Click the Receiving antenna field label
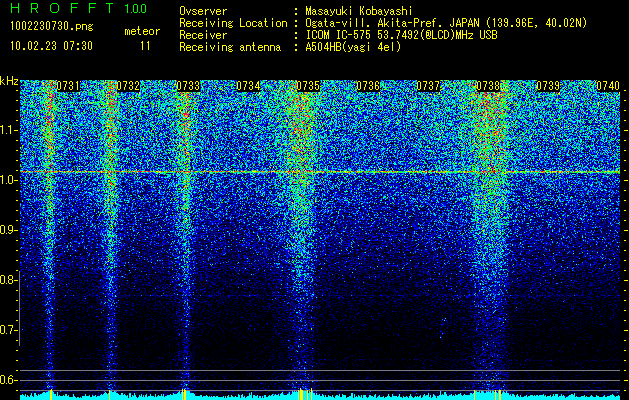 tap(230, 47)
